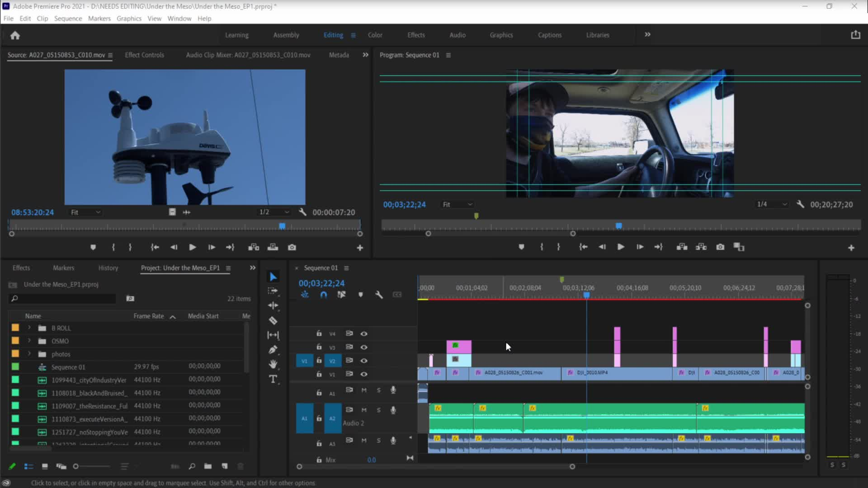Click Insert button in Source monitor
The height and width of the screenshot is (488, 868).
254,247
